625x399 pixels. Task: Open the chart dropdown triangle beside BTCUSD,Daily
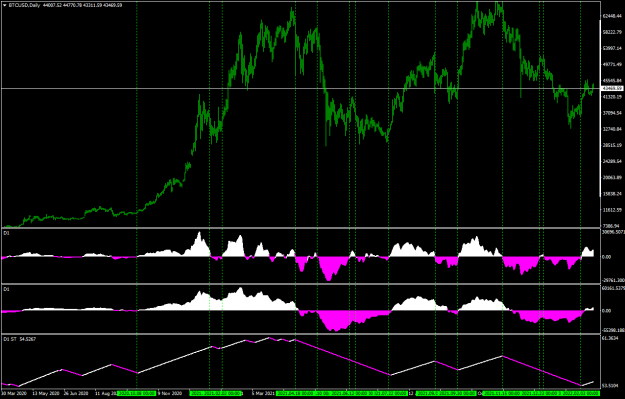4,5
